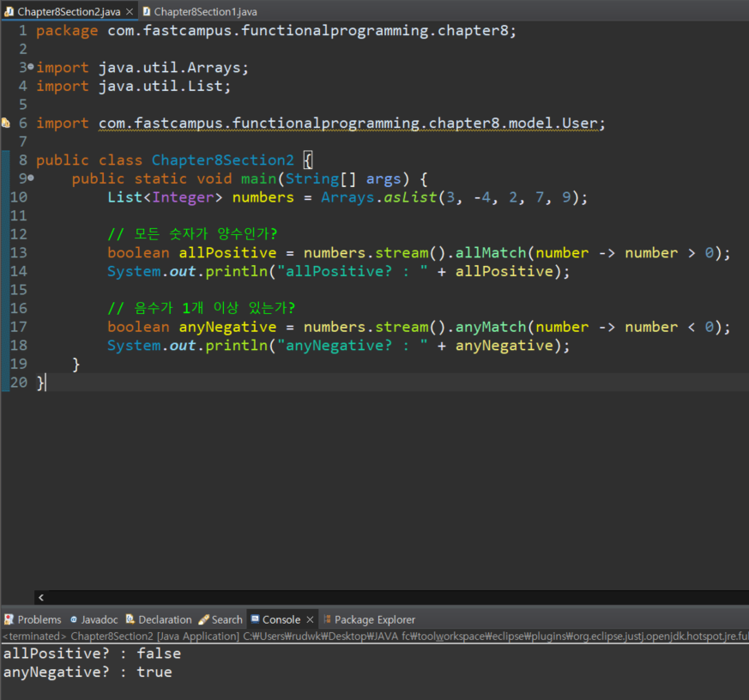
Task: Click the package declaration on line 1
Action: coord(276,31)
